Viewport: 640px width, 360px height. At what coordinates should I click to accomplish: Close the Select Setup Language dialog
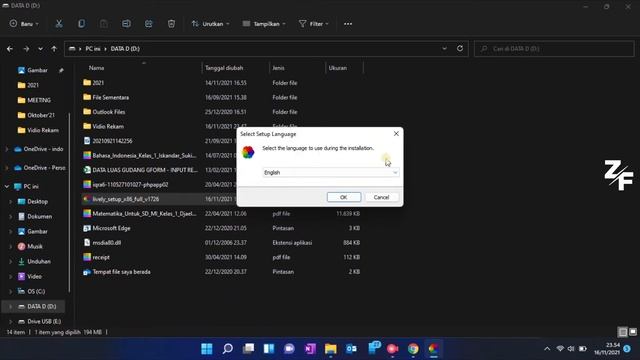(x=396, y=133)
